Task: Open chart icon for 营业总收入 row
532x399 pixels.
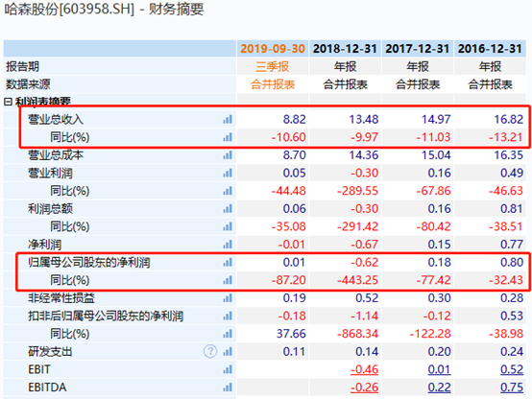Action: pyautogui.click(x=228, y=119)
